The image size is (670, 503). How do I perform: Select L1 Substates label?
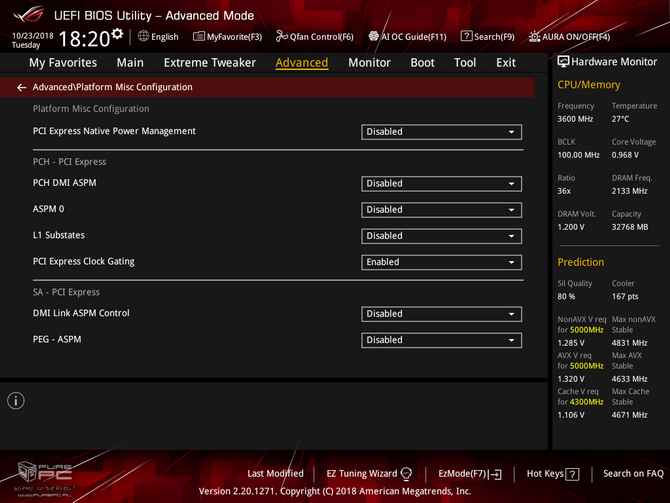pyautogui.click(x=59, y=235)
